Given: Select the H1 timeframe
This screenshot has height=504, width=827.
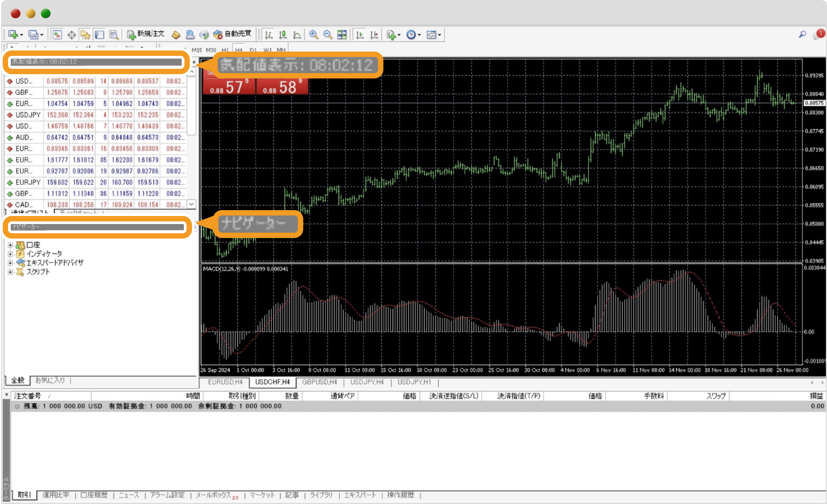Looking at the screenshot, I should click(225, 50).
